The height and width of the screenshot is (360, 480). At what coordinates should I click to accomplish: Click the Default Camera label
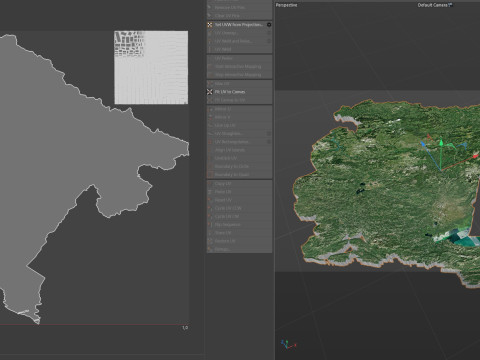435,5
